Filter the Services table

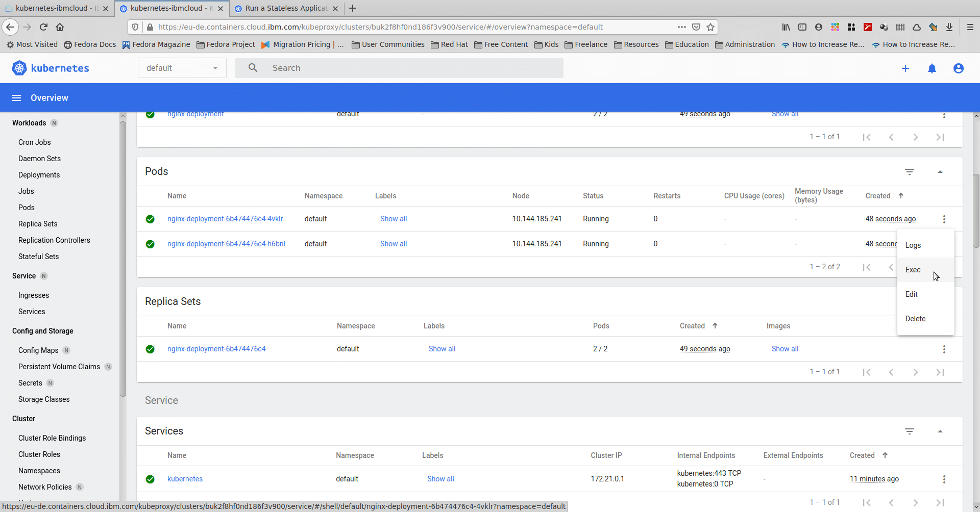tap(910, 431)
